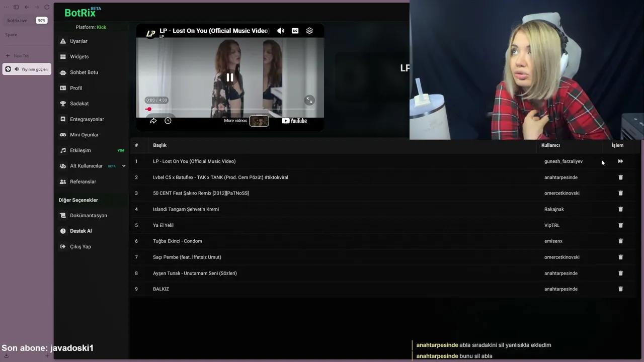Image resolution: width=644 pixels, height=362 pixels.
Task: Click the plus icon at sidebar bottom
Action: click(47, 355)
